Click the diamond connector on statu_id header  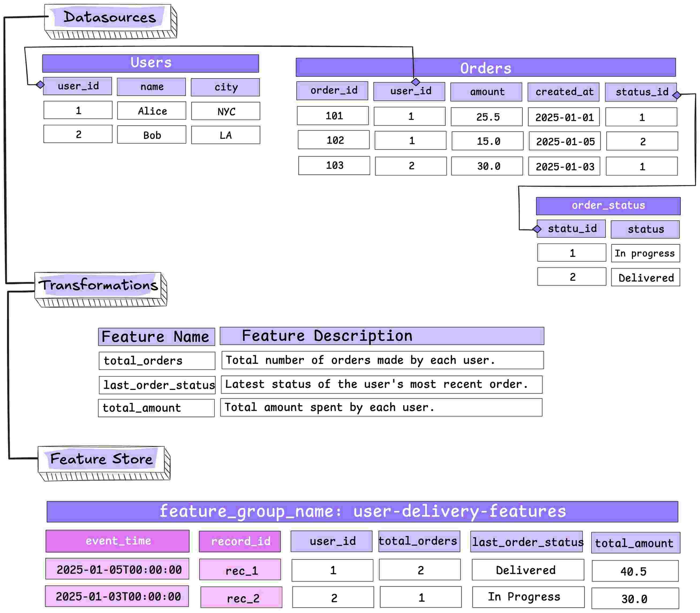click(537, 229)
